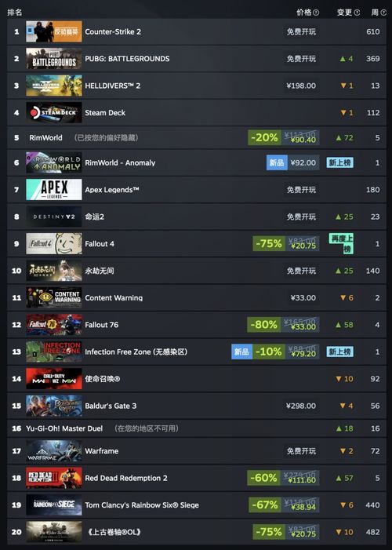Click the 新品 tag on RimWorld - Anomaly

(x=277, y=162)
